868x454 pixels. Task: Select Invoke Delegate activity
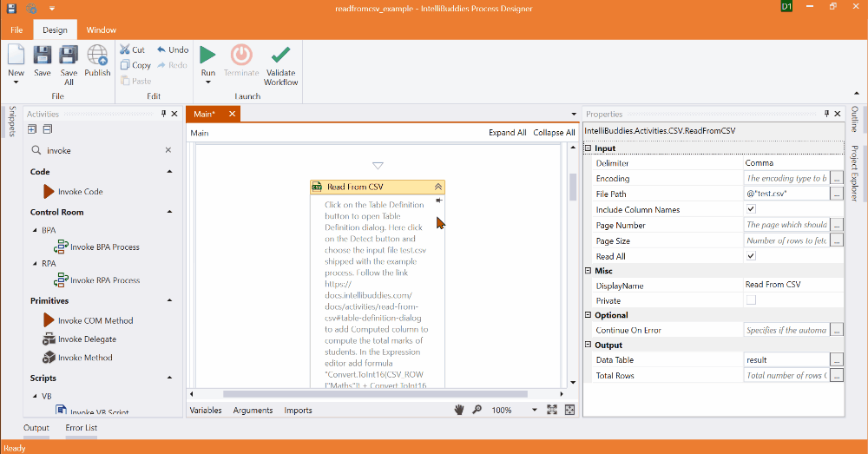pos(79,339)
